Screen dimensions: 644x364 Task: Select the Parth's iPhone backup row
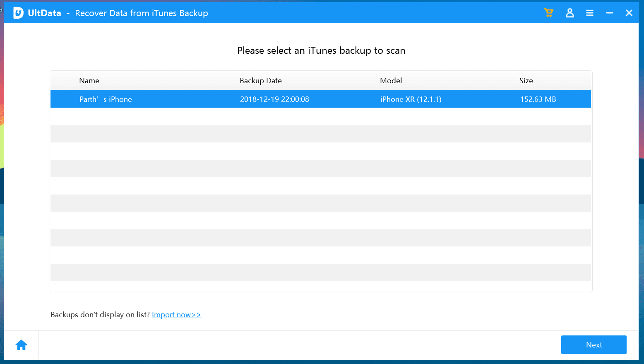coord(321,99)
